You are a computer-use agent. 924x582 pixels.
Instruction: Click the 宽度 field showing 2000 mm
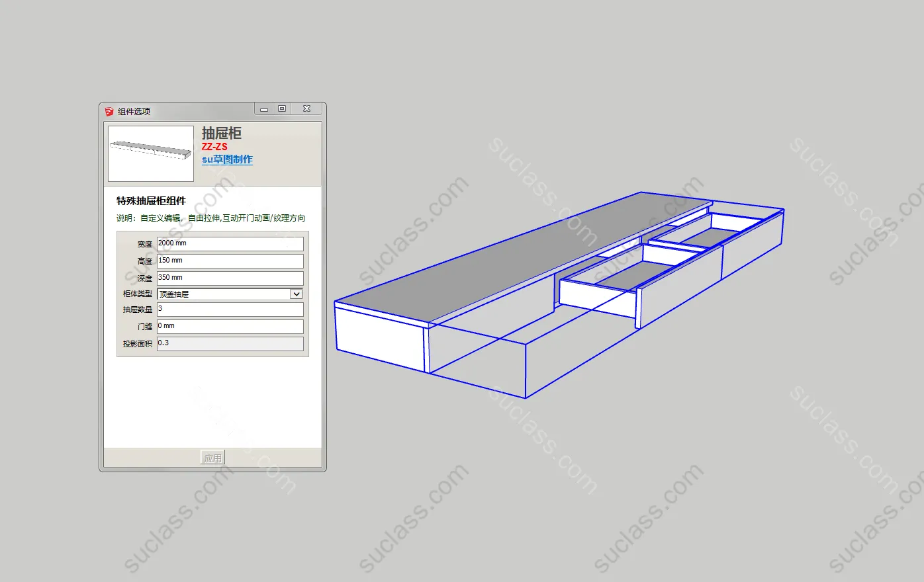230,243
